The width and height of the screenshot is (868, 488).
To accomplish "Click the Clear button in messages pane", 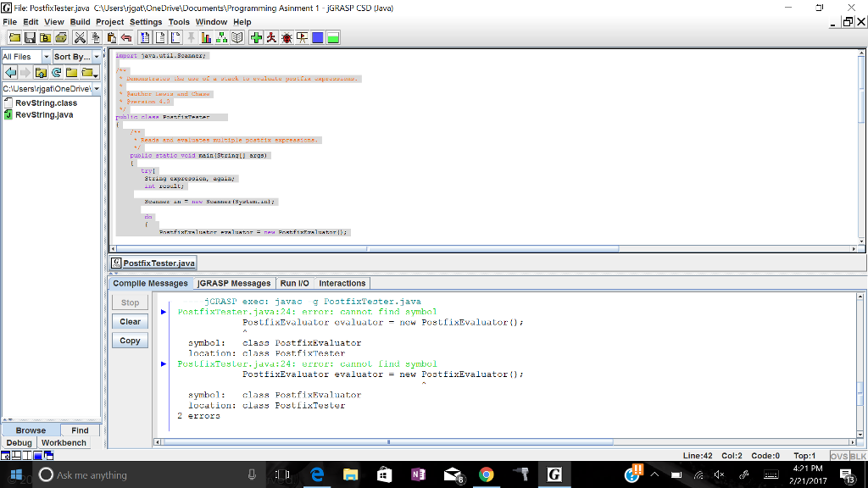I will 130,322.
